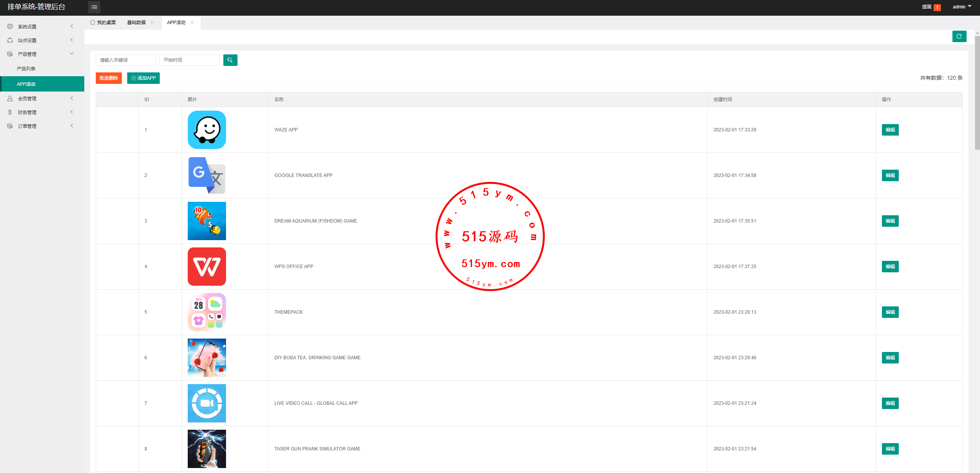Screen dimensions: 980x473
Task: Click the 批量删除 button
Action: [108, 78]
